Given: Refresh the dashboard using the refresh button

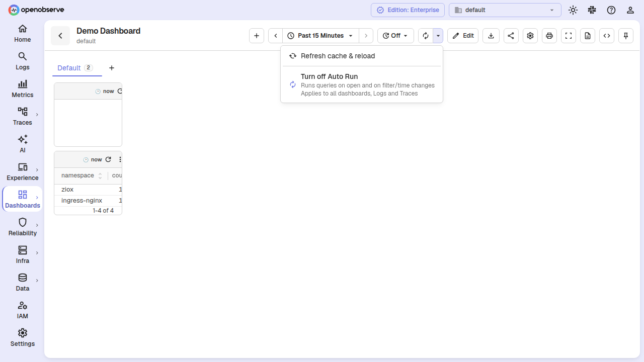Looking at the screenshot, I should pyautogui.click(x=426, y=36).
